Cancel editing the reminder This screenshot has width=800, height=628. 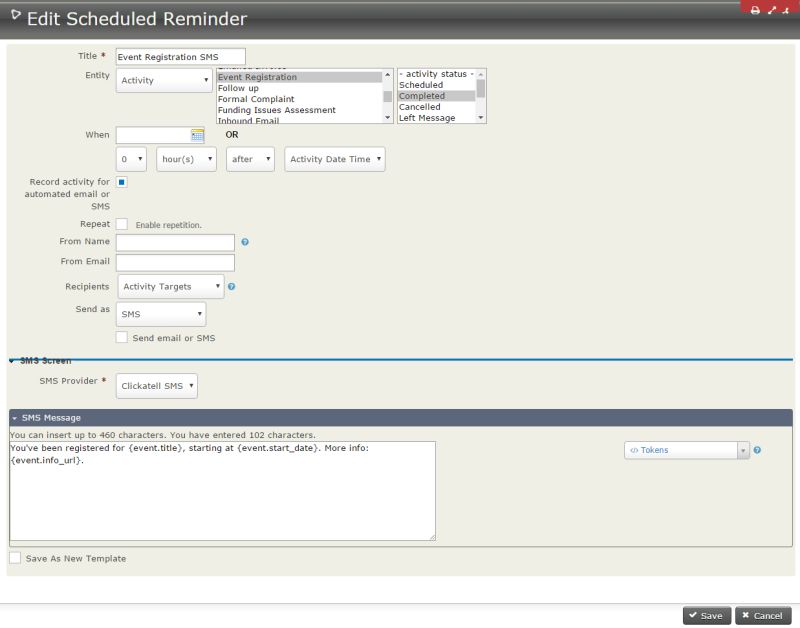pyautogui.click(x=763, y=615)
